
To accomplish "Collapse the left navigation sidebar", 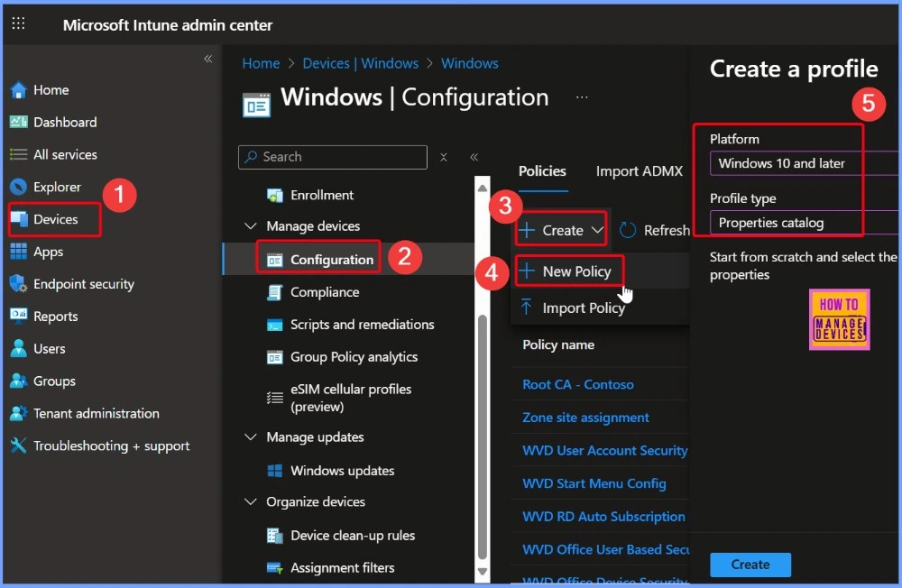I will 208,58.
